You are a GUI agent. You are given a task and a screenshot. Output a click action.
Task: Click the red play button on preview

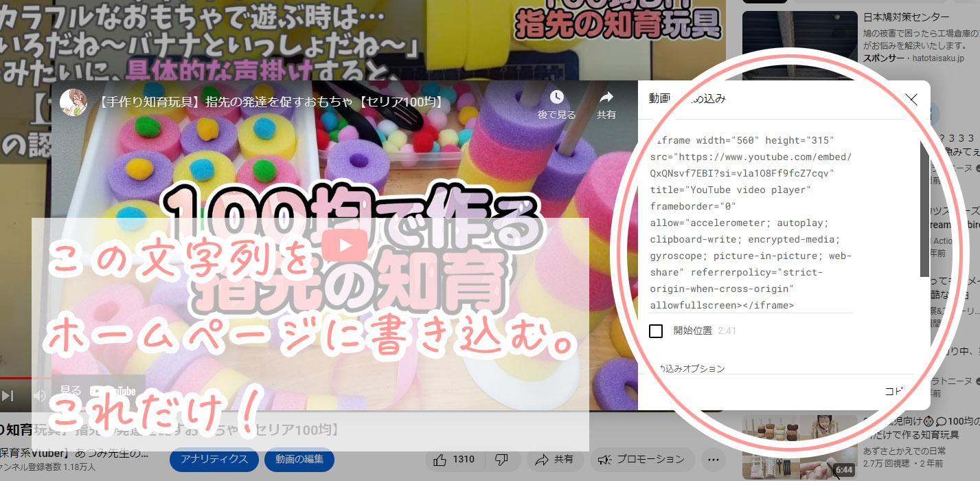click(344, 245)
